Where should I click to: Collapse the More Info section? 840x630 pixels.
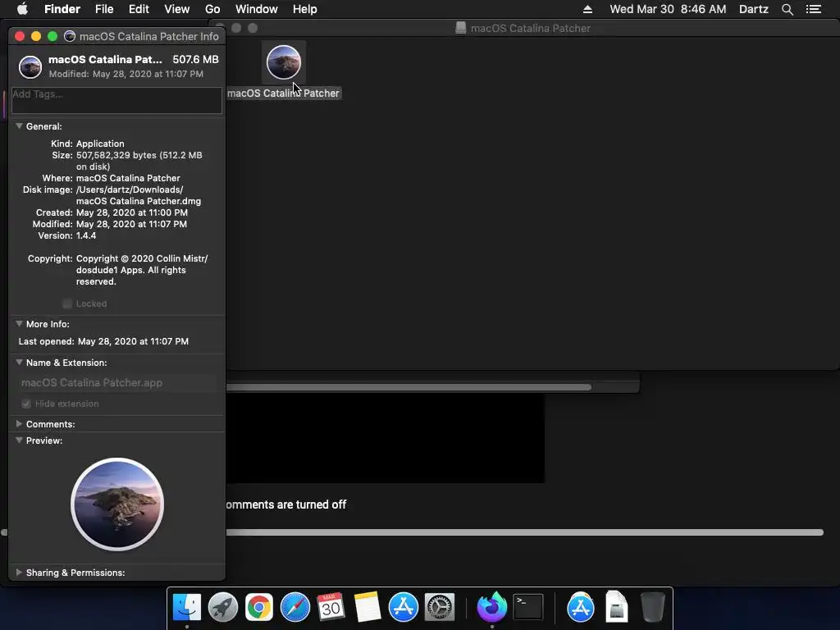coord(19,323)
